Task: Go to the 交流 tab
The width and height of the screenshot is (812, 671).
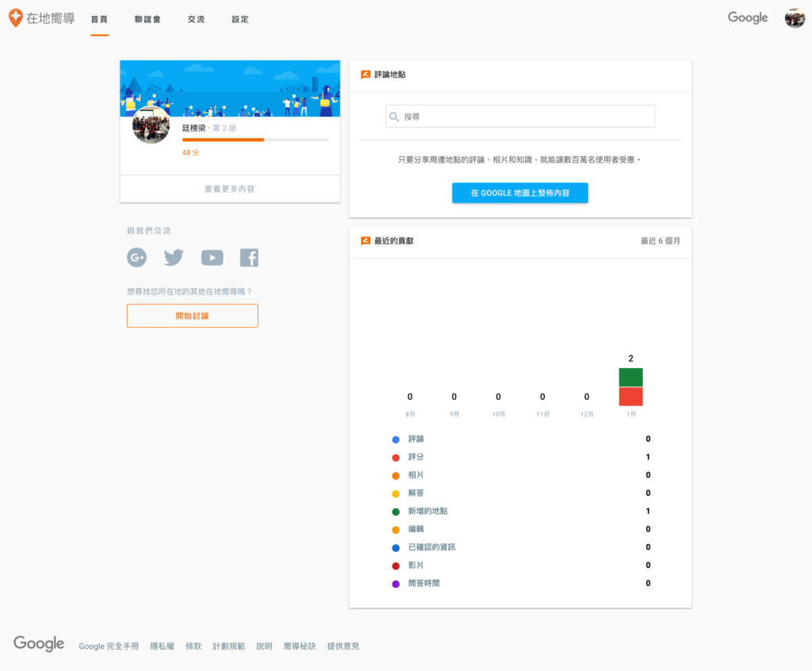Action: tap(197, 19)
